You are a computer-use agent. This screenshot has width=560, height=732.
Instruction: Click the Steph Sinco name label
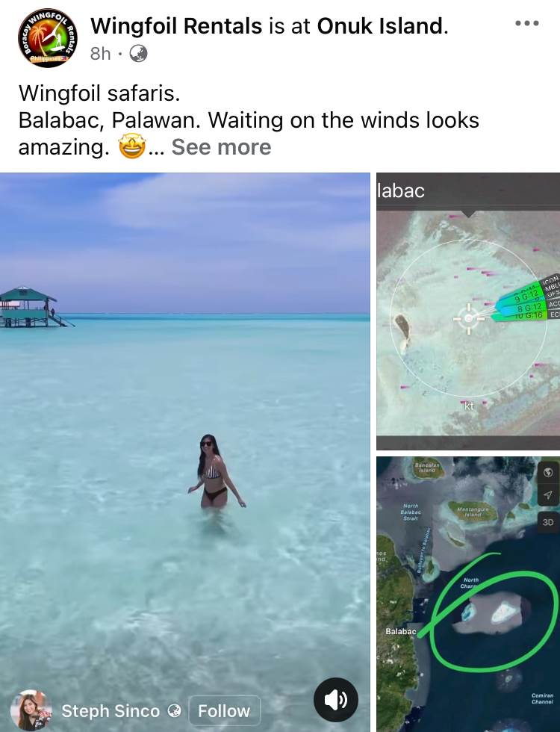pyautogui.click(x=111, y=711)
